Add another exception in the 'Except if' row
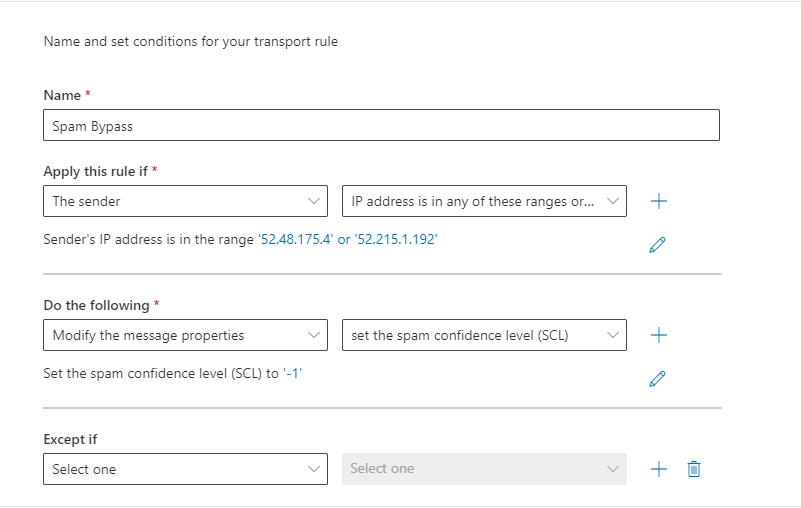This screenshot has height=508, width=801. [x=658, y=469]
